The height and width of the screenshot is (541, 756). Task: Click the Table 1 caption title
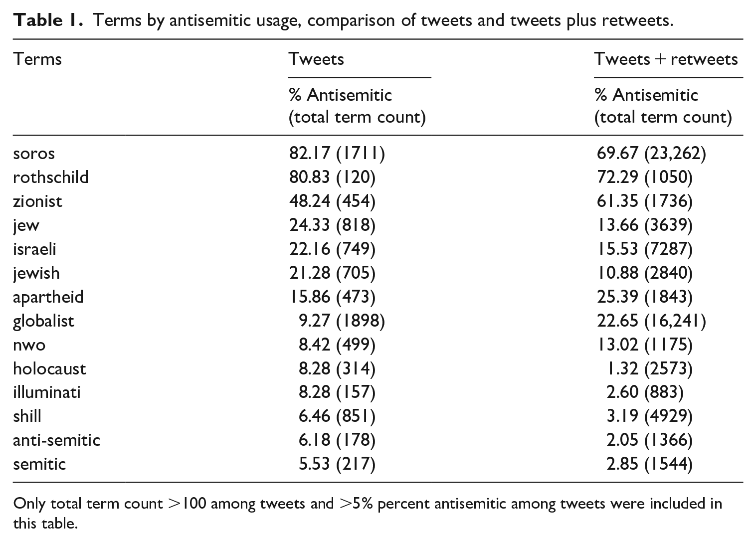pyautogui.click(x=343, y=20)
